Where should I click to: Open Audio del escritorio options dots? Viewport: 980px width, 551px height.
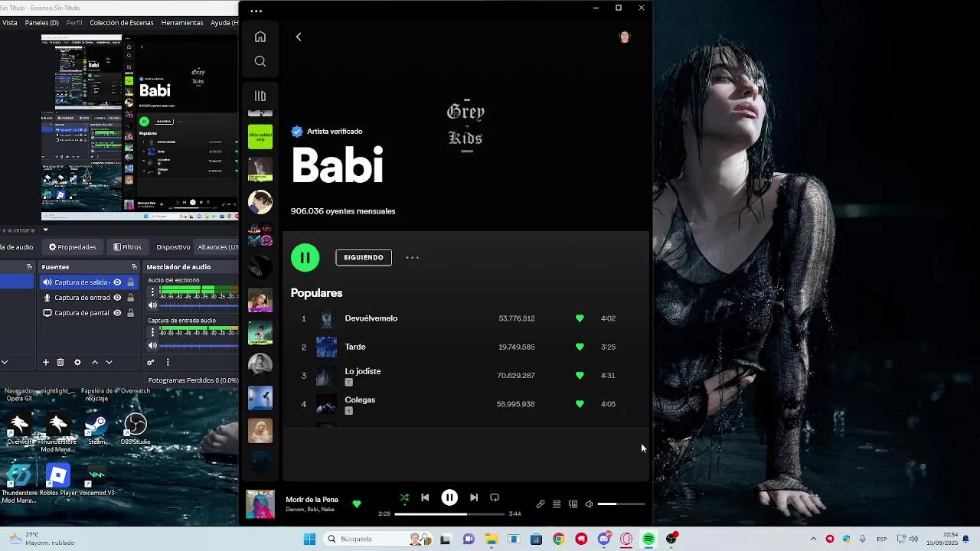click(x=152, y=292)
